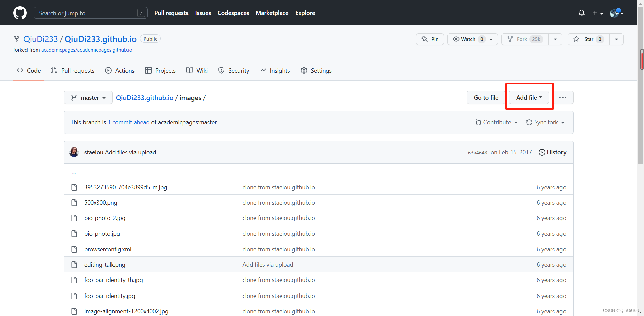Image resolution: width=644 pixels, height=316 pixels.
Task: Open file foo-bar-identity.jpg
Action: coord(110,296)
